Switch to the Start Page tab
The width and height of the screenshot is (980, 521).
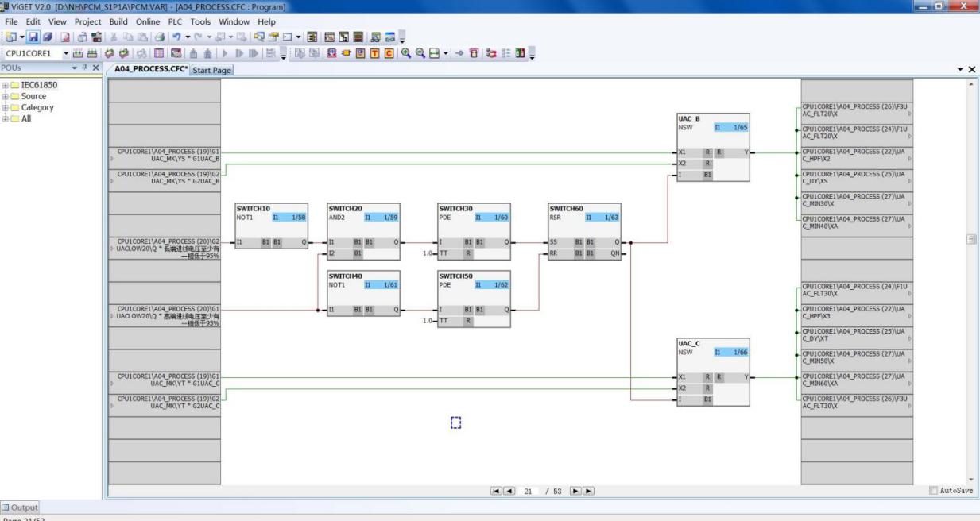point(211,70)
